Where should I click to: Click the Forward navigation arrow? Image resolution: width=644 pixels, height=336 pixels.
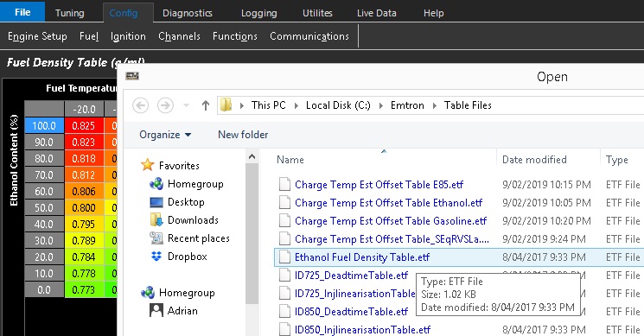click(x=165, y=105)
